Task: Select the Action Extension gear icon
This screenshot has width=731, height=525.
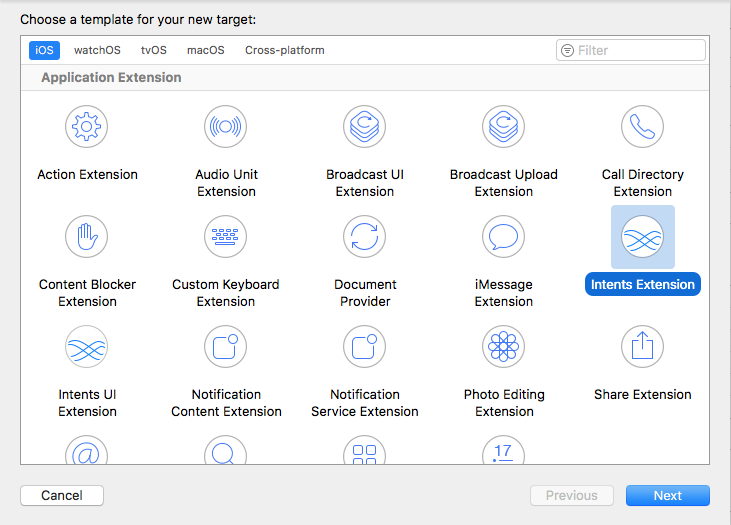Action: (87, 127)
